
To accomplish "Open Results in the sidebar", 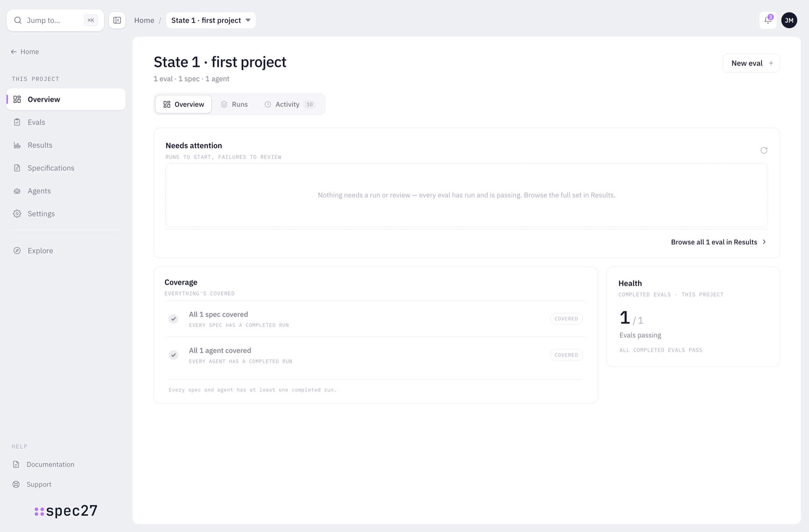I will pos(66,145).
